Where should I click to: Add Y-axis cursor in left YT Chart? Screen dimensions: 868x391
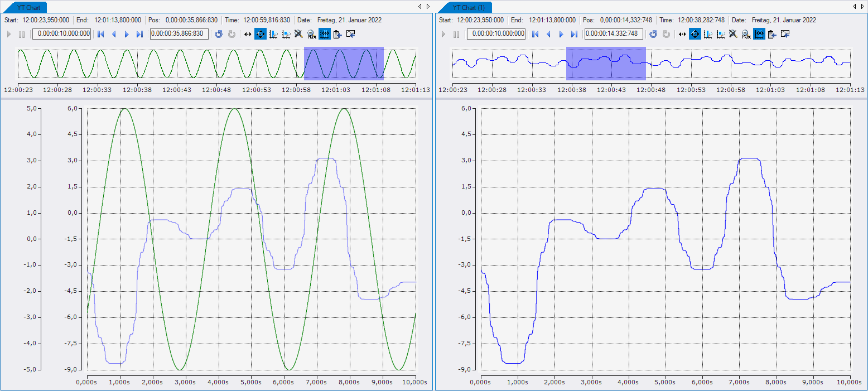[x=286, y=34]
